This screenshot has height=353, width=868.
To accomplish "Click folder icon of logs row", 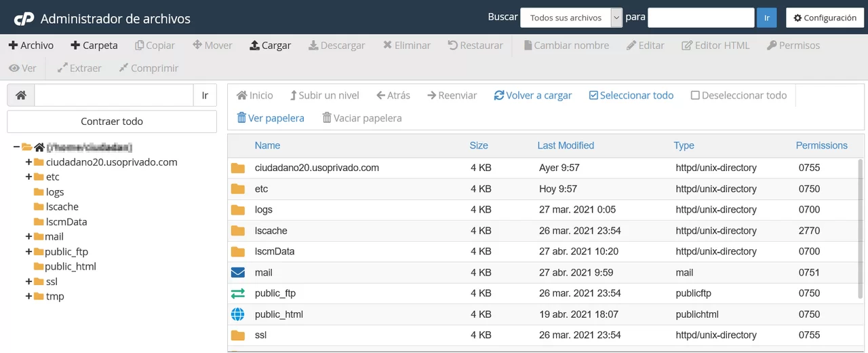I will pos(237,210).
